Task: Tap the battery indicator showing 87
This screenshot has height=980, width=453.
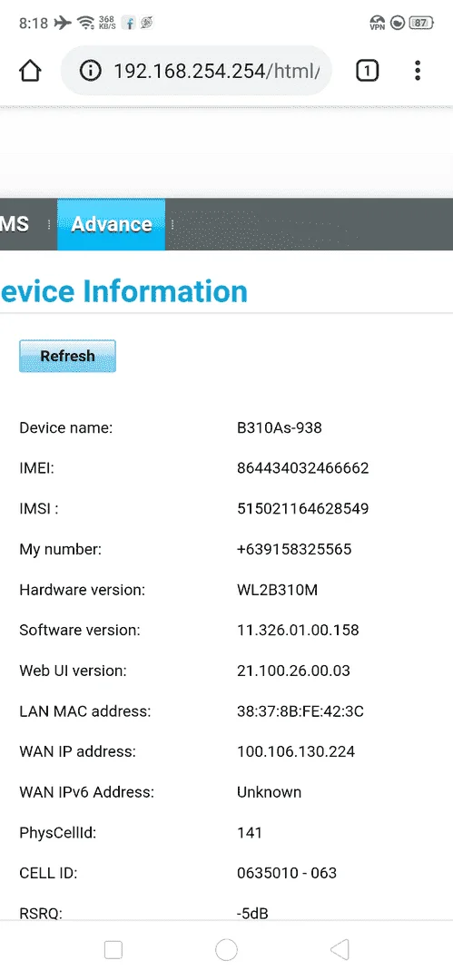Action: click(x=421, y=23)
